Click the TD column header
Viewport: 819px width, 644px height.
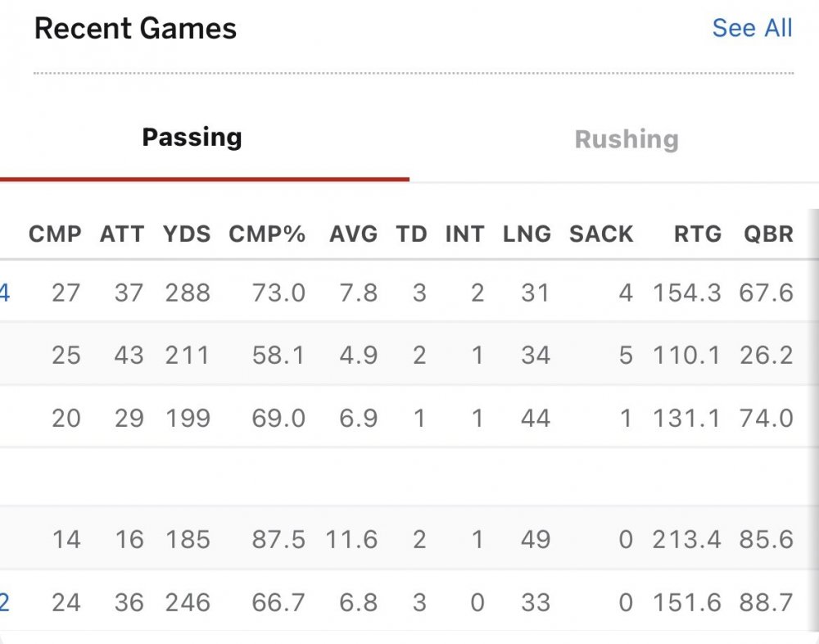tap(412, 234)
